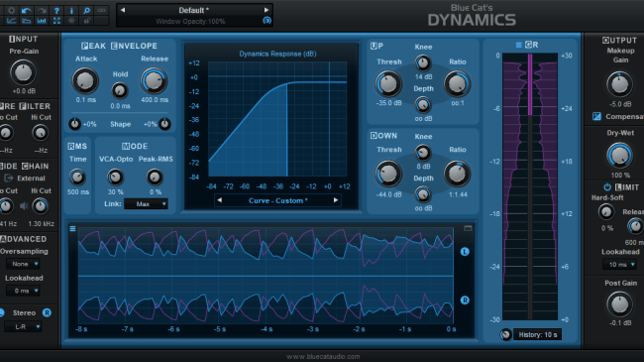Click the Up Thresh knob
This screenshot has height=362, width=644.
coord(388,84)
